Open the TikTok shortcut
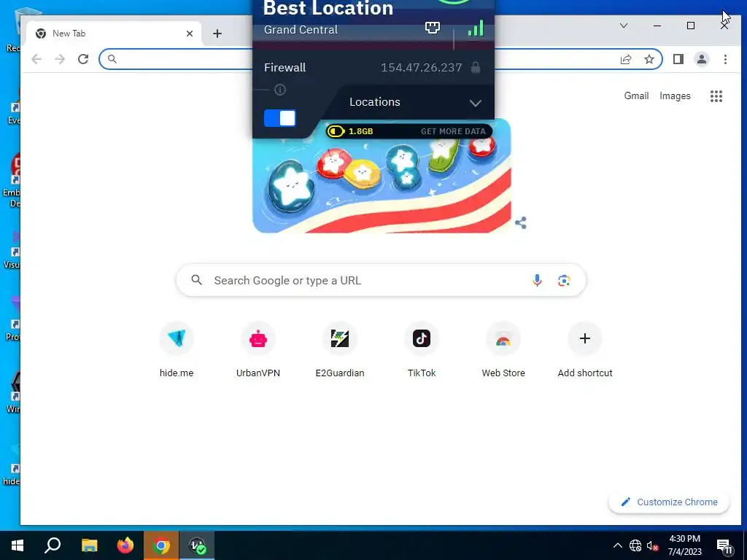The width and height of the screenshot is (747, 560). click(x=422, y=351)
